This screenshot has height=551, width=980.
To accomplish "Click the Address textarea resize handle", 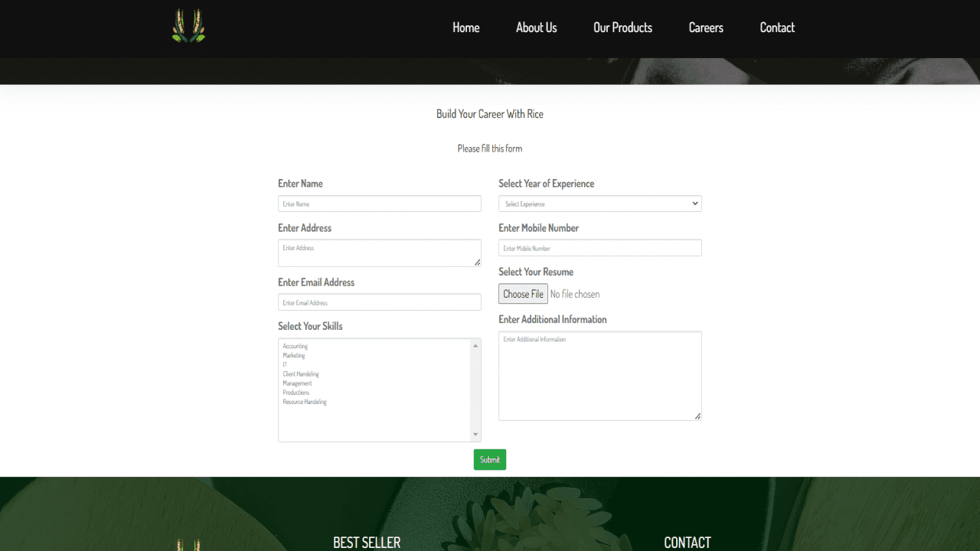I will point(477,262).
